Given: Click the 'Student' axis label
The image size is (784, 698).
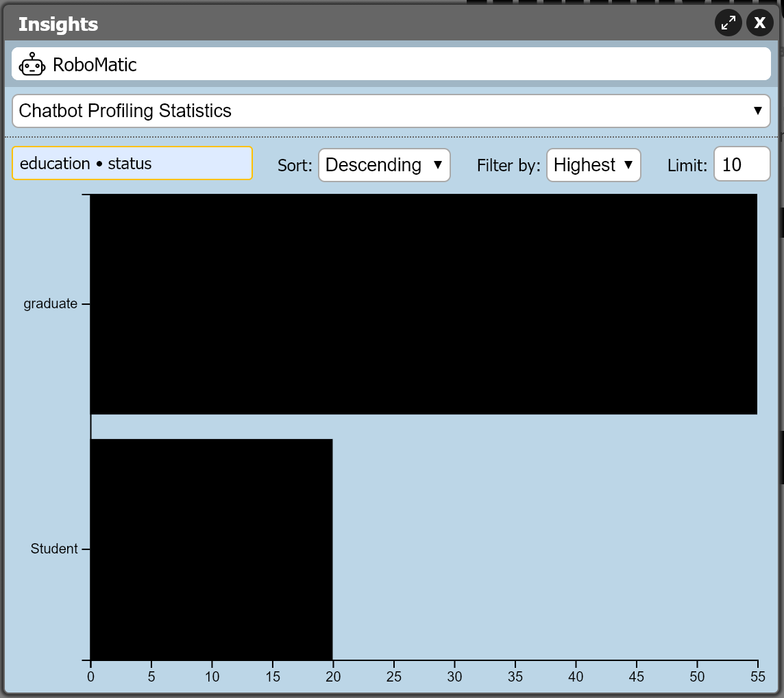Looking at the screenshot, I should 54,549.
